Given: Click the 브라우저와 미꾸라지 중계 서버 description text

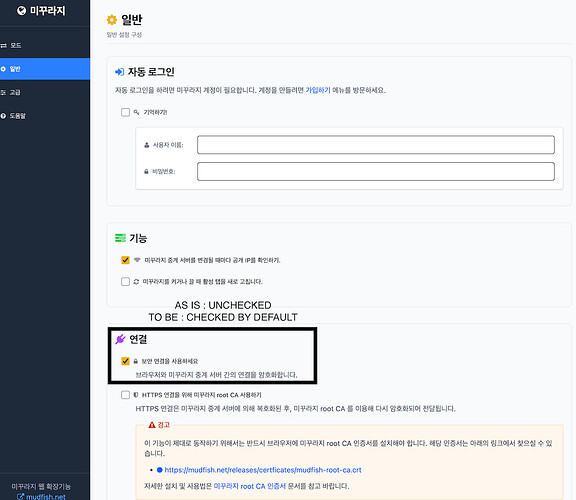Looking at the screenshot, I should 216,375.
